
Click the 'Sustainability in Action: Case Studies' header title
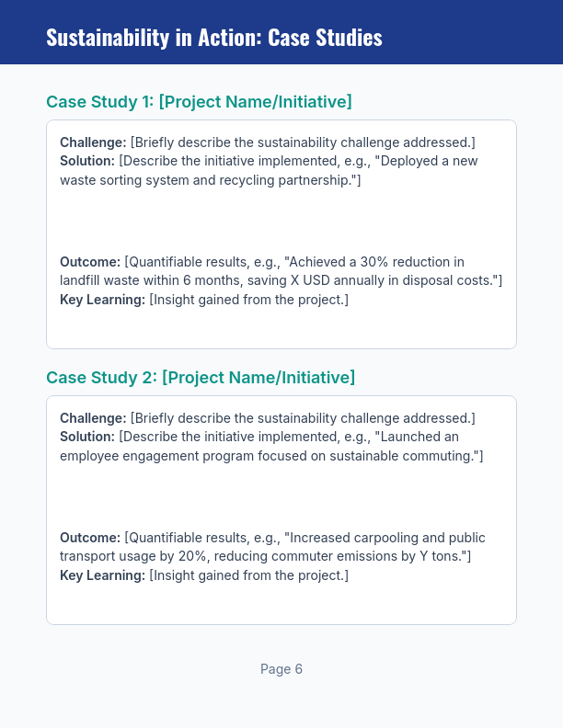click(x=213, y=38)
